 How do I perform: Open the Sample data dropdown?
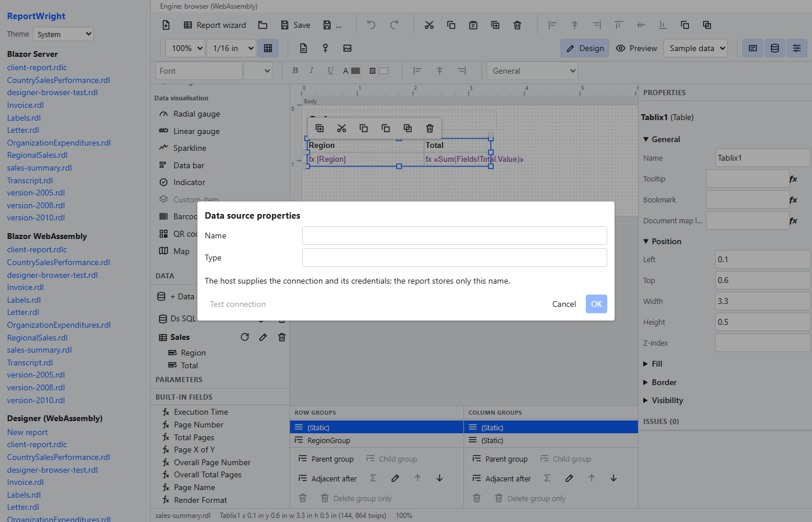(x=696, y=48)
